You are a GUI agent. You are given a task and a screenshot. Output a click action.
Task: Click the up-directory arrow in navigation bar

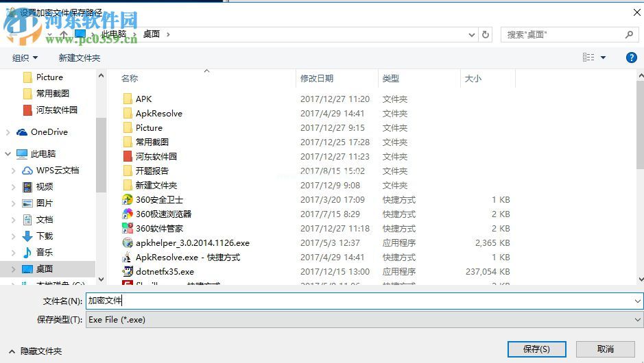[x=63, y=34]
